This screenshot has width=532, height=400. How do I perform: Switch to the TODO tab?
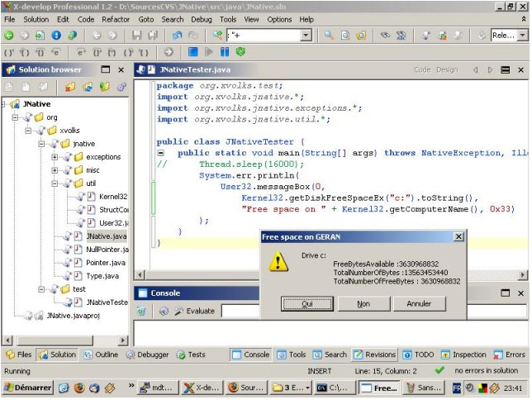click(418, 355)
